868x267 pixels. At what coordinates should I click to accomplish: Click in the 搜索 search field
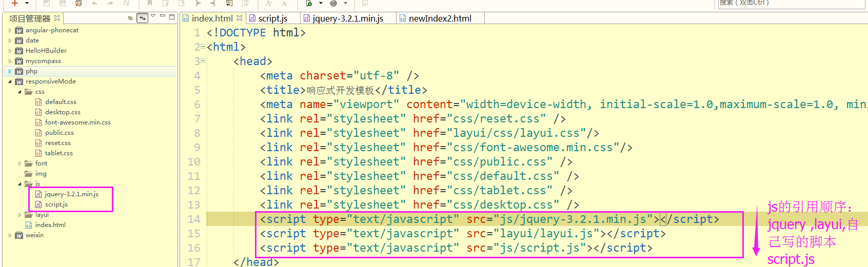click(792, 3)
